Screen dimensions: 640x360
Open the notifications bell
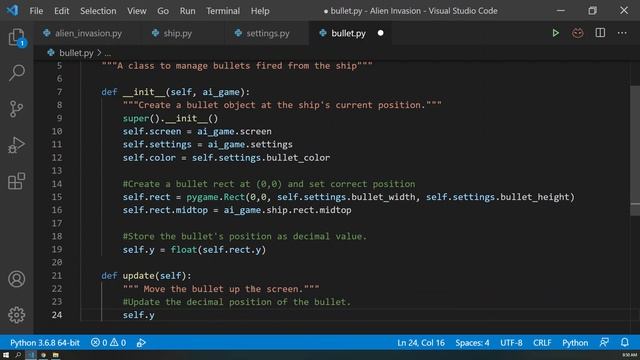[625, 342]
